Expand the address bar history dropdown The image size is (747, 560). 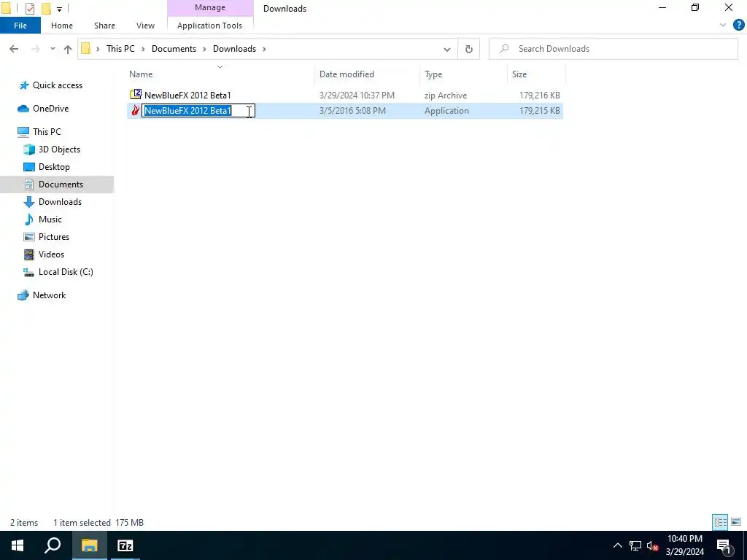click(447, 49)
